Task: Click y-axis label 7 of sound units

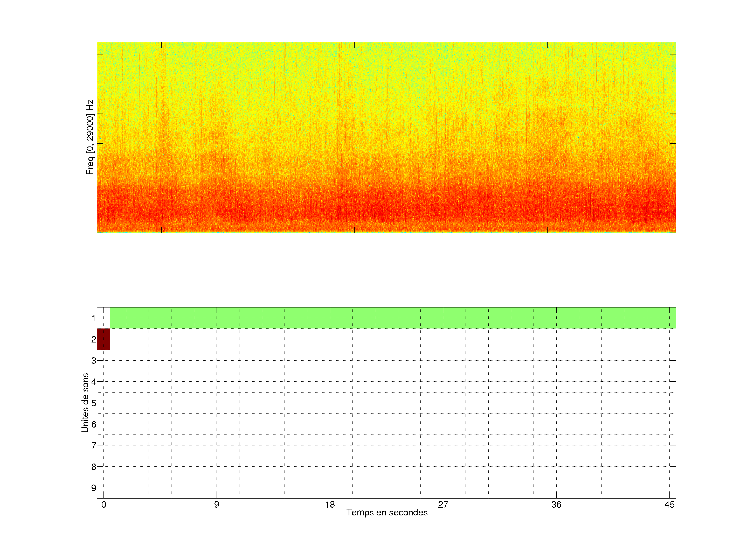Action: click(94, 446)
